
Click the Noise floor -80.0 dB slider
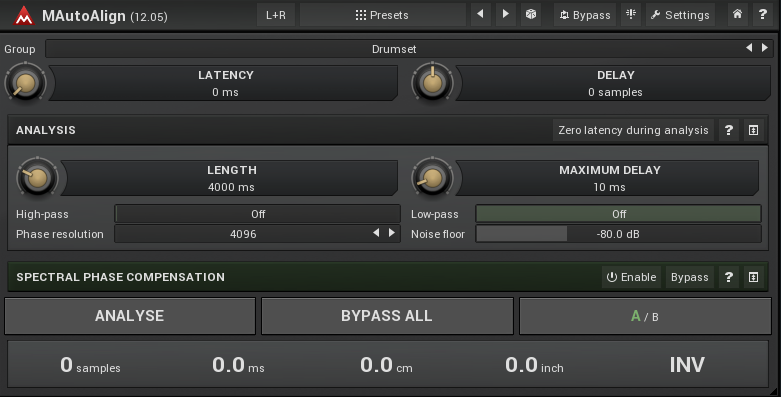(619, 234)
